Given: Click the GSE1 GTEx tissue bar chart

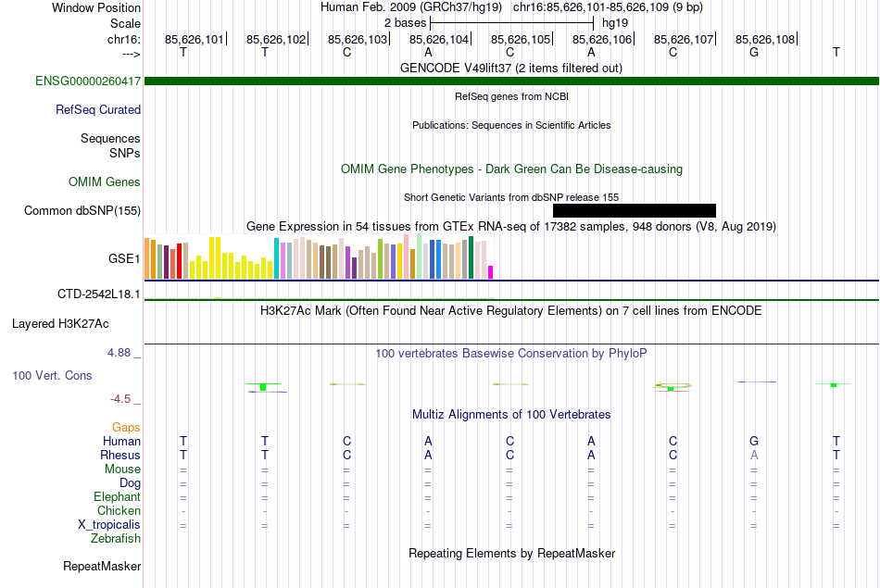Looking at the screenshot, I should 319,257.
